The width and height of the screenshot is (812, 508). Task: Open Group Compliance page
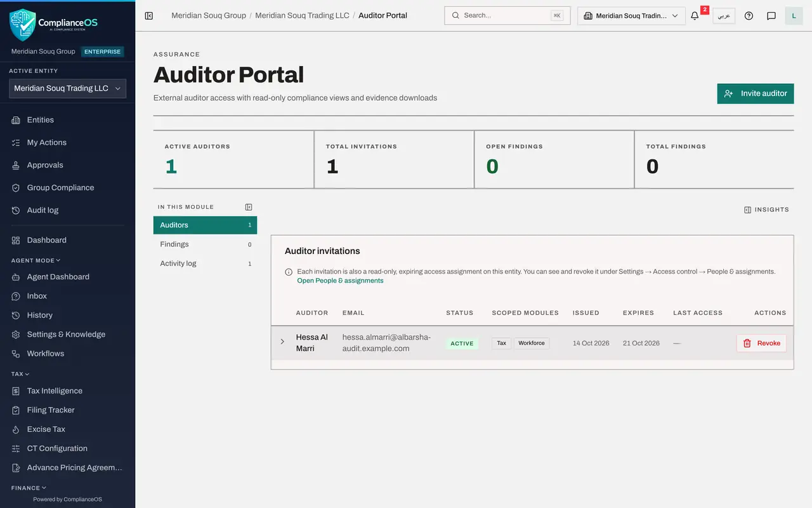point(67,187)
